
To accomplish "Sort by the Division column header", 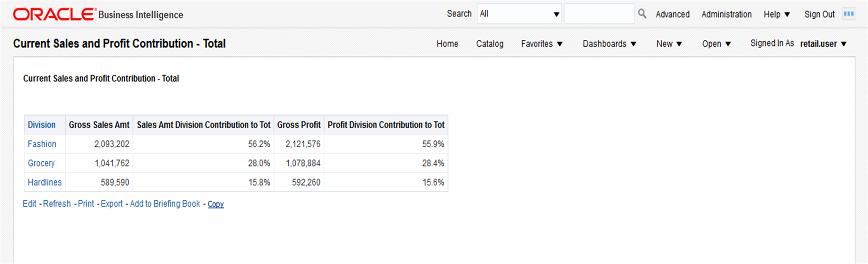I will click(41, 125).
